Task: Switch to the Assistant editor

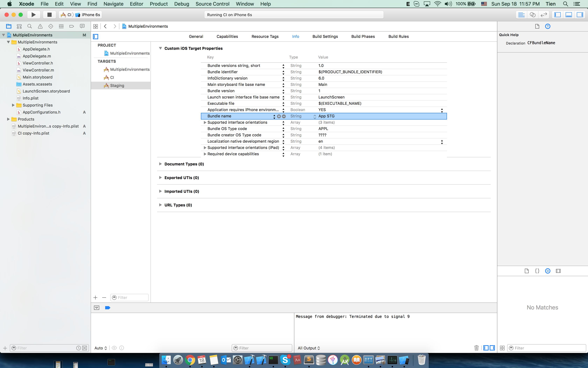Action: 532,15
